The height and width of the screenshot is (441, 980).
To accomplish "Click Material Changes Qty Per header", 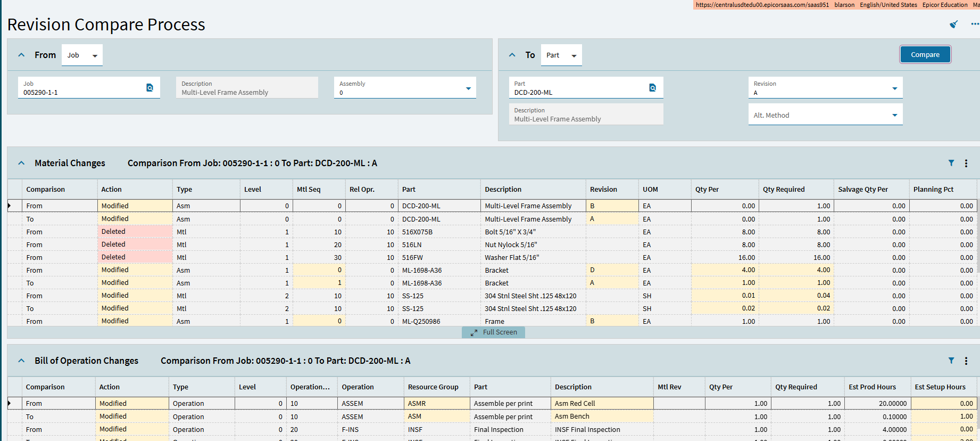I will coord(725,189).
